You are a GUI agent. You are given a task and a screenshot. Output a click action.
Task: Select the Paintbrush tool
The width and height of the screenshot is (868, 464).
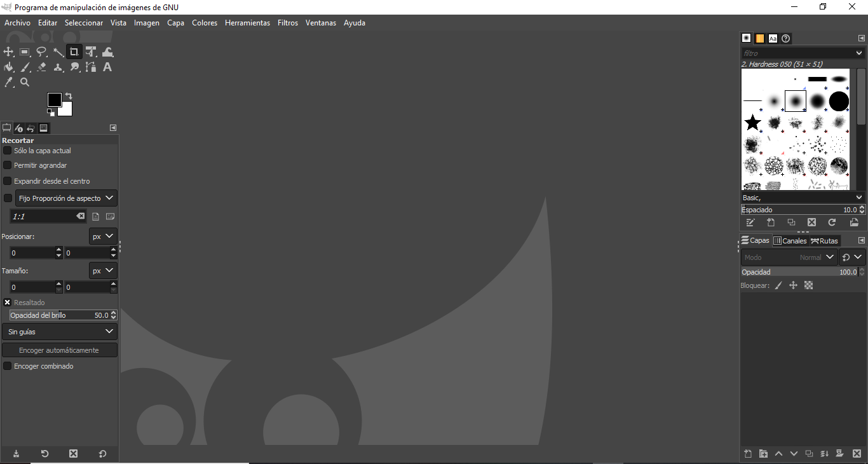tap(25, 67)
